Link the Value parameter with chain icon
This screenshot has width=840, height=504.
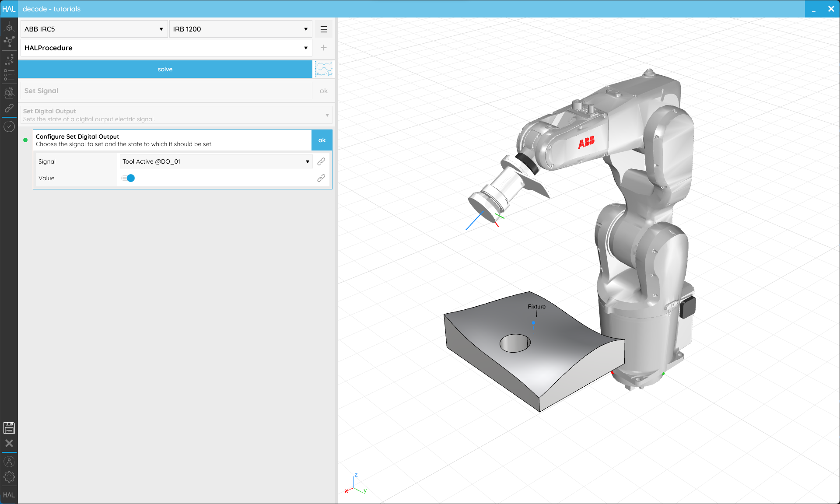click(x=321, y=178)
